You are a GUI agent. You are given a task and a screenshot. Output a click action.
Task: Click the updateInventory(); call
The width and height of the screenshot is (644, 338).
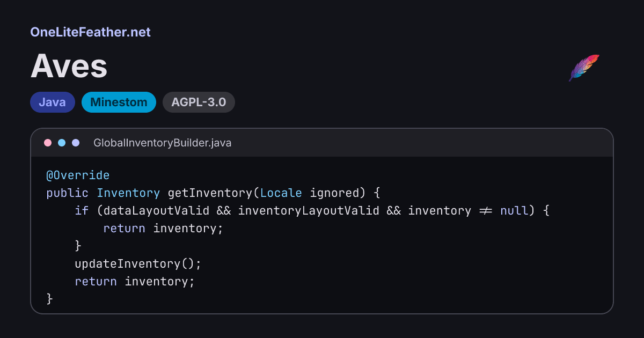click(138, 264)
